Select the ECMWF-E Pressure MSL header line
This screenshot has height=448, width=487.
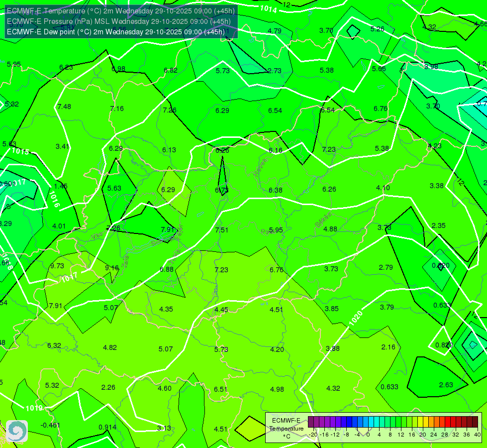tap(119, 21)
